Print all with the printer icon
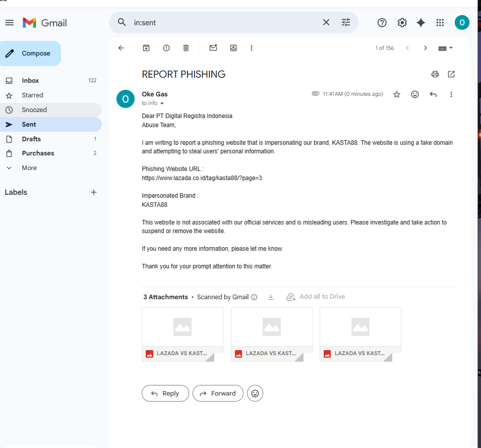 pos(435,74)
